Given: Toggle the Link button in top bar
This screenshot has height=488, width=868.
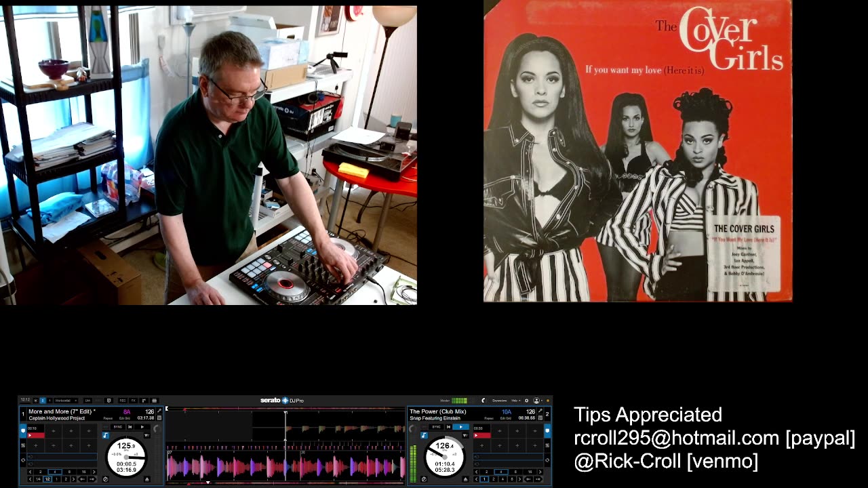Looking at the screenshot, I should [87, 401].
